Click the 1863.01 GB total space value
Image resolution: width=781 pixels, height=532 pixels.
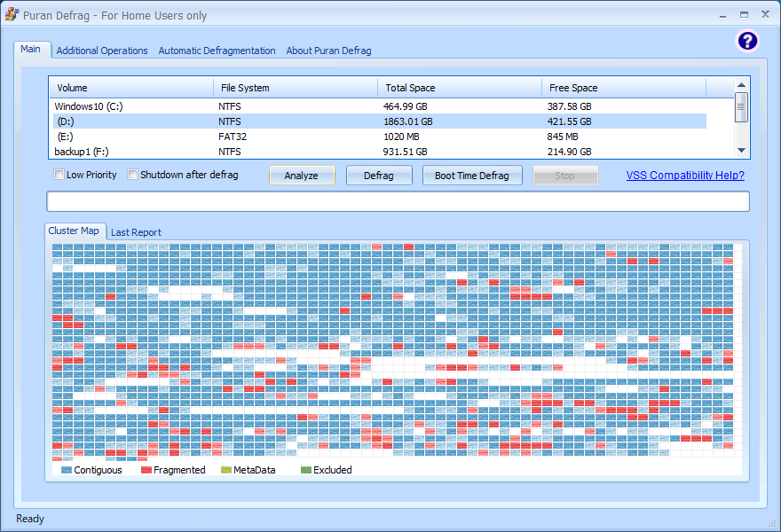pyautogui.click(x=408, y=121)
